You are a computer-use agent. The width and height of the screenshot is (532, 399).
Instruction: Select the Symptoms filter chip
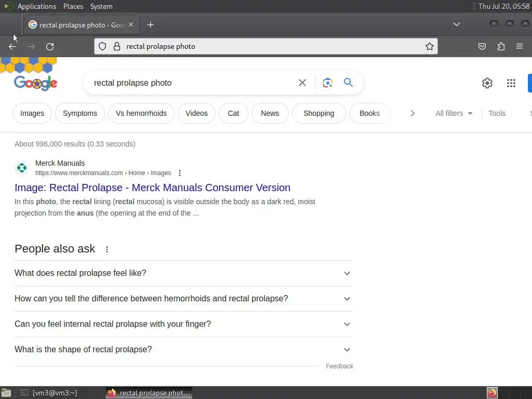[x=79, y=113]
